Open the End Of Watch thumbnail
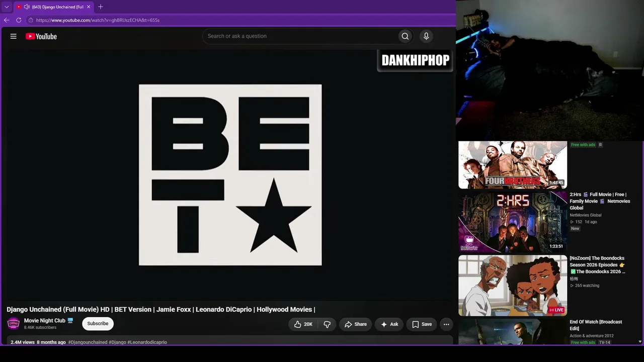This screenshot has height=362, width=644. click(513, 332)
